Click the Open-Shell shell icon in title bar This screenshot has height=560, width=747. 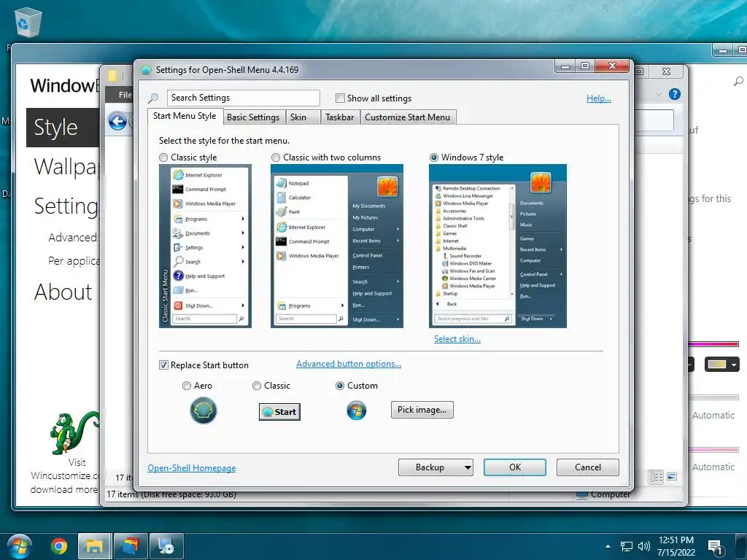pyautogui.click(x=146, y=70)
